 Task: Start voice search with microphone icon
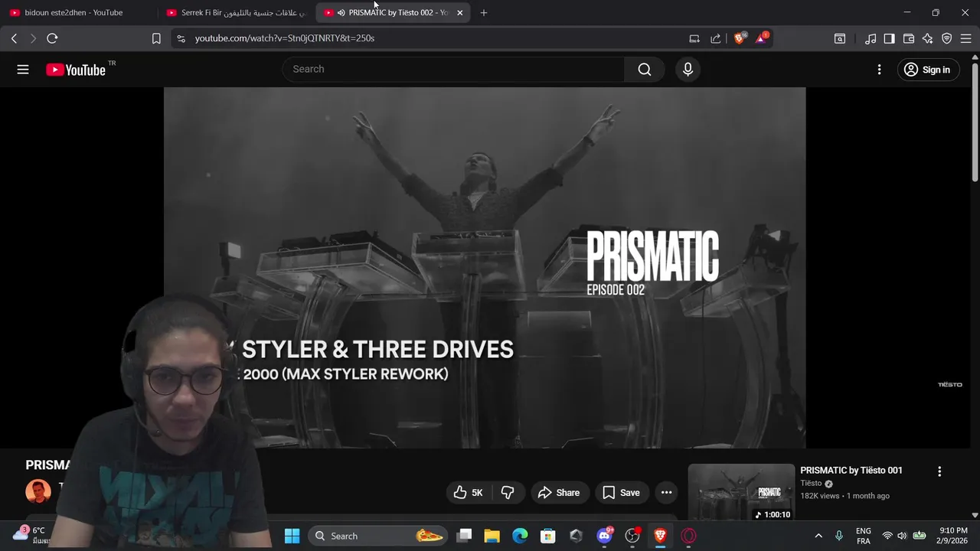click(688, 70)
